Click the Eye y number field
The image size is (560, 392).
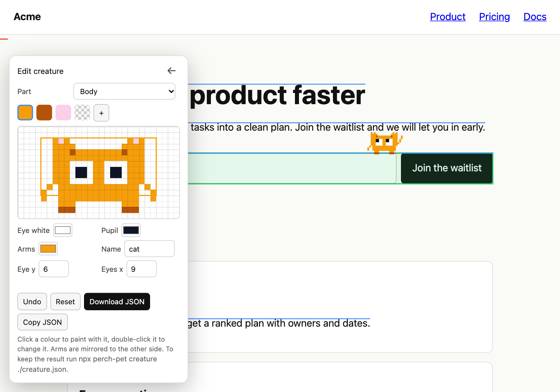click(x=54, y=269)
